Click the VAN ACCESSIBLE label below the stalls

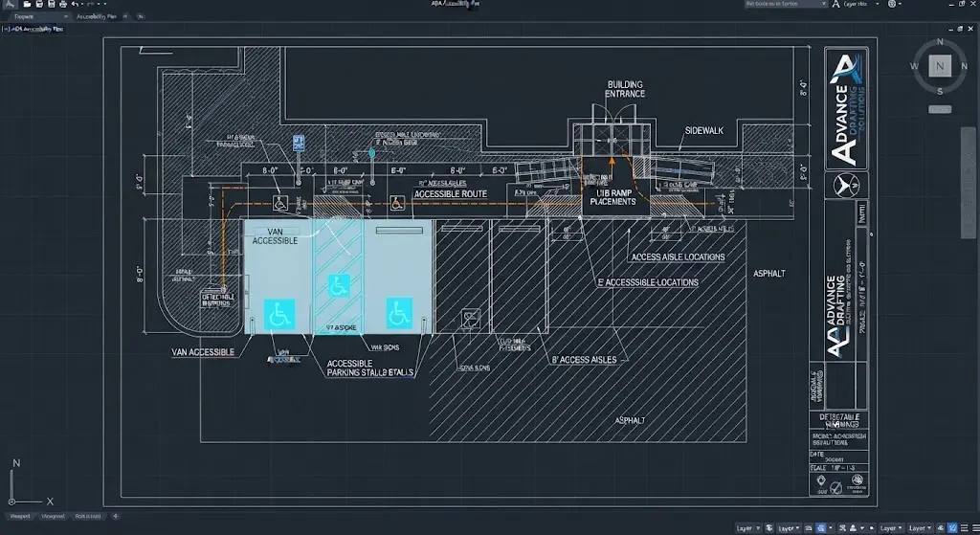click(203, 352)
